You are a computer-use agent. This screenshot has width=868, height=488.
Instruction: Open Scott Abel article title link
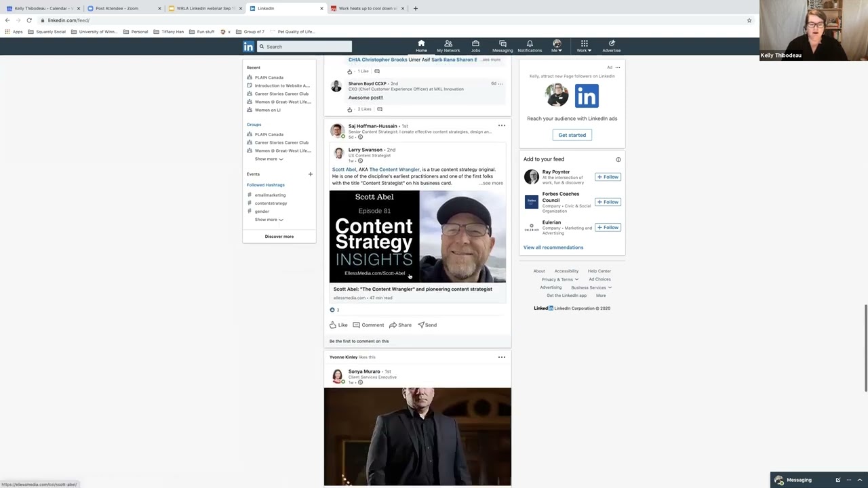pyautogui.click(x=413, y=289)
